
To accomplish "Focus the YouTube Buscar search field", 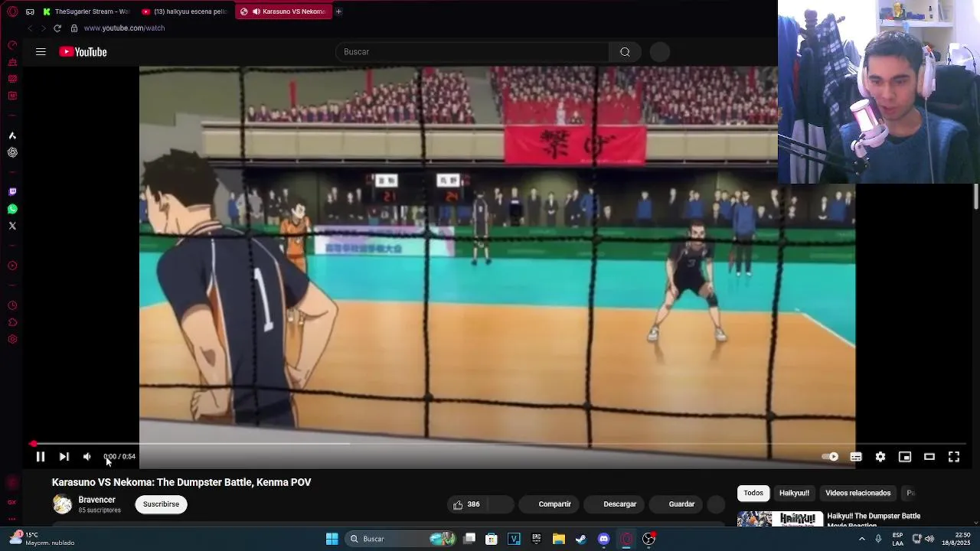I will click(472, 52).
